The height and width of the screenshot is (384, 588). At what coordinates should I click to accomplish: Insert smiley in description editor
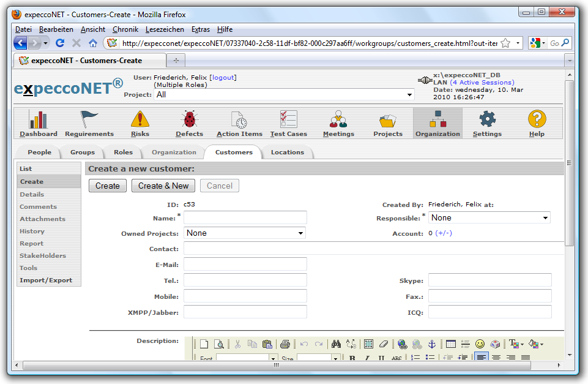pyautogui.click(x=480, y=344)
